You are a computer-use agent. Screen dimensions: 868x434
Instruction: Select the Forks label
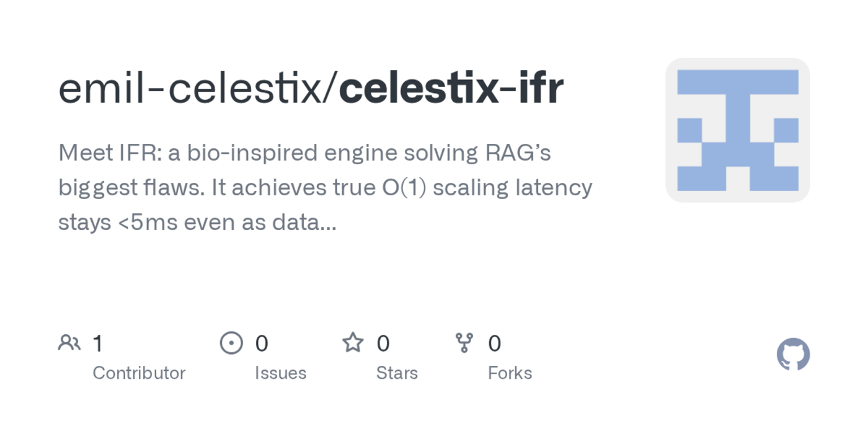point(510,373)
